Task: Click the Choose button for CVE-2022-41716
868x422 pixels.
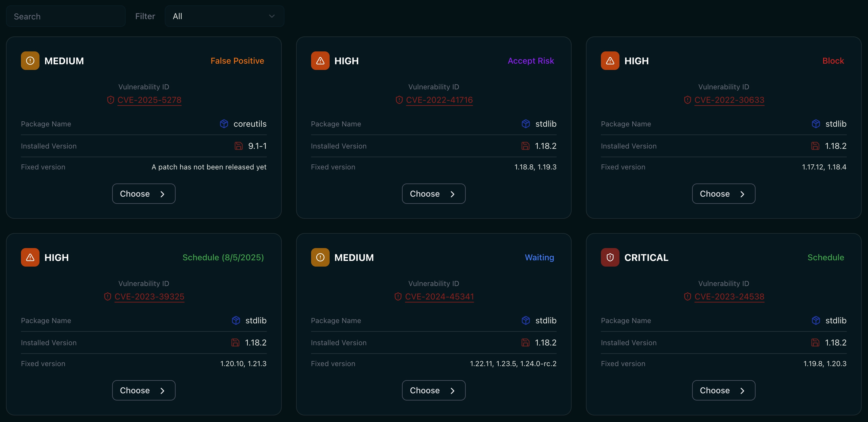Action: point(433,194)
